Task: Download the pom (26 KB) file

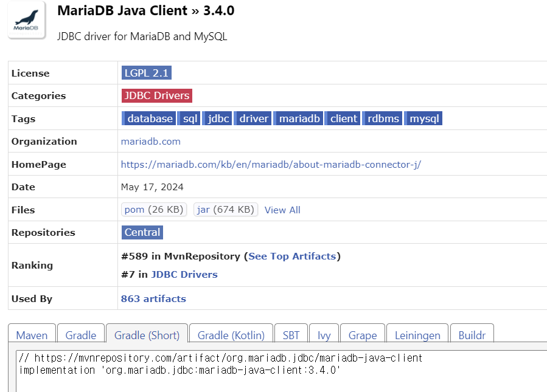Action: pyautogui.click(x=154, y=210)
